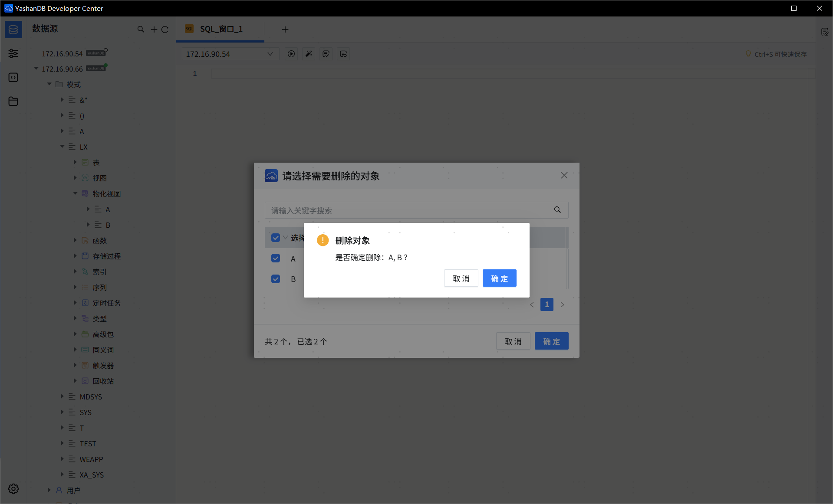Refresh the data source list
Image resolution: width=833 pixels, height=504 pixels.
[x=165, y=29]
